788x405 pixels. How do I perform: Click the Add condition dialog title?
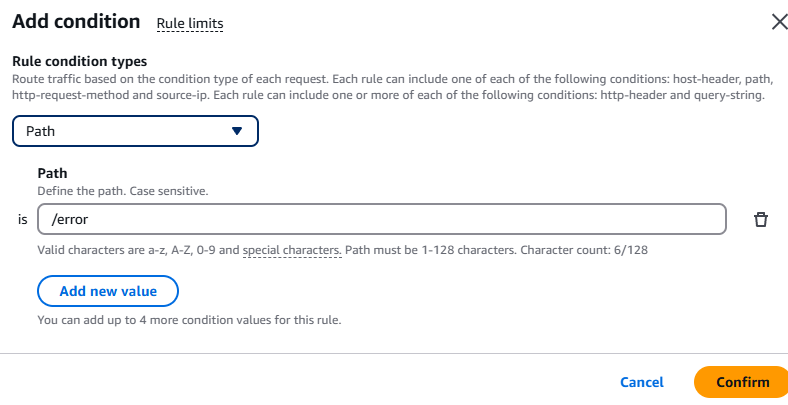(x=76, y=21)
